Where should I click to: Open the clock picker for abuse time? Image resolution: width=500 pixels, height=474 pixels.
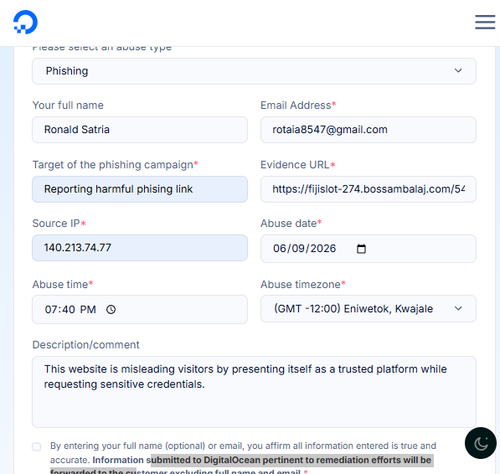pos(111,310)
